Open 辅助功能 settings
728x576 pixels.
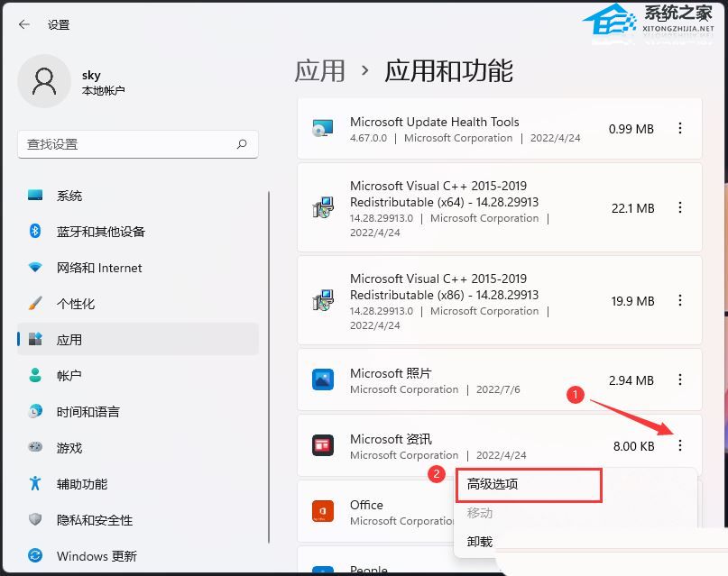coord(138,483)
